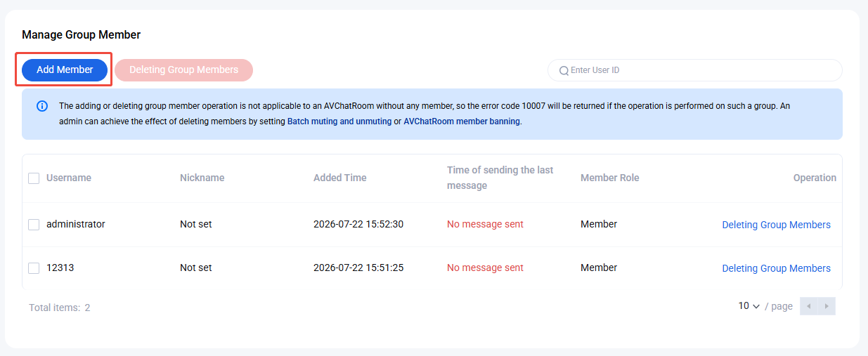Go to the previous page arrow

tap(809, 306)
